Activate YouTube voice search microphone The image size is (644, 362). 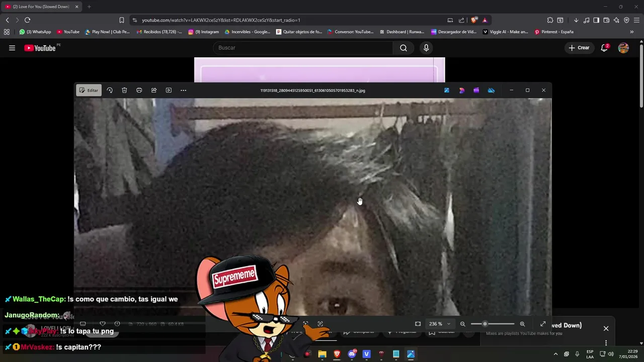[426, 48]
